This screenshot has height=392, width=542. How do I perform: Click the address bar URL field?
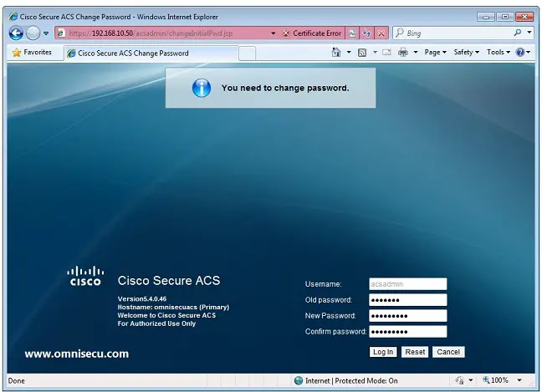click(x=162, y=33)
